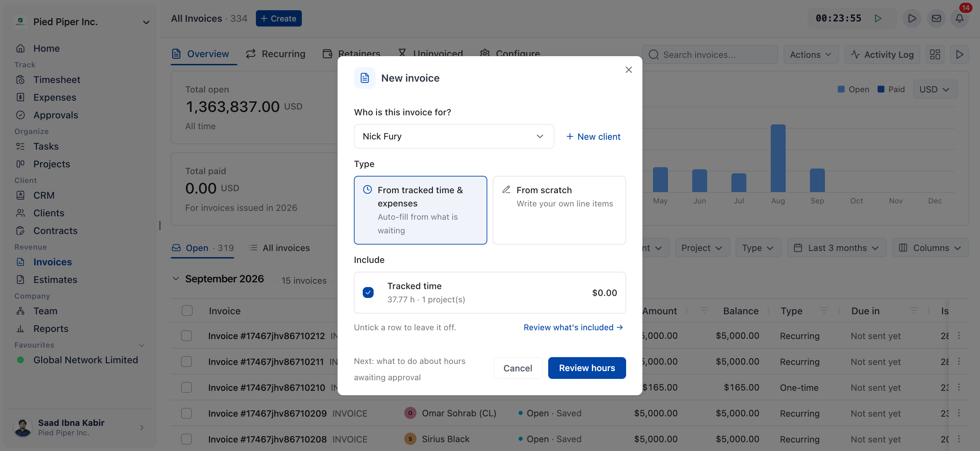The image size is (980, 451).
Task: Switch to Overview tab
Action: (200, 54)
